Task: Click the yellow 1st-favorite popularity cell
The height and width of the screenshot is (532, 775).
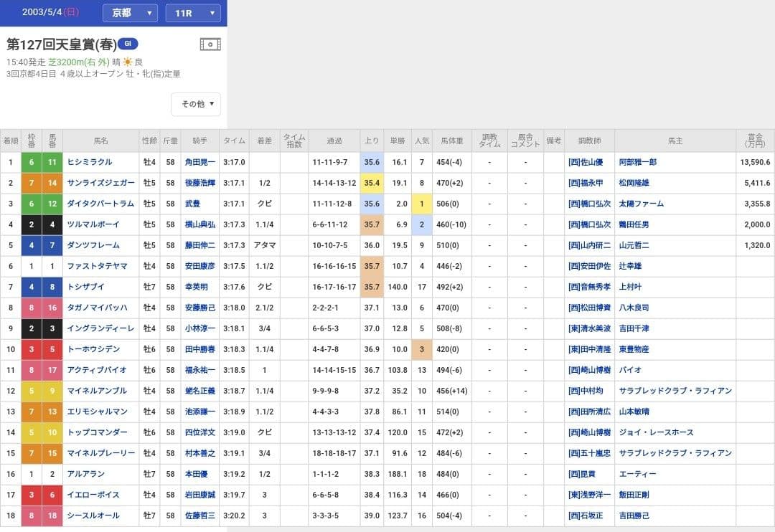Action: pos(422,204)
